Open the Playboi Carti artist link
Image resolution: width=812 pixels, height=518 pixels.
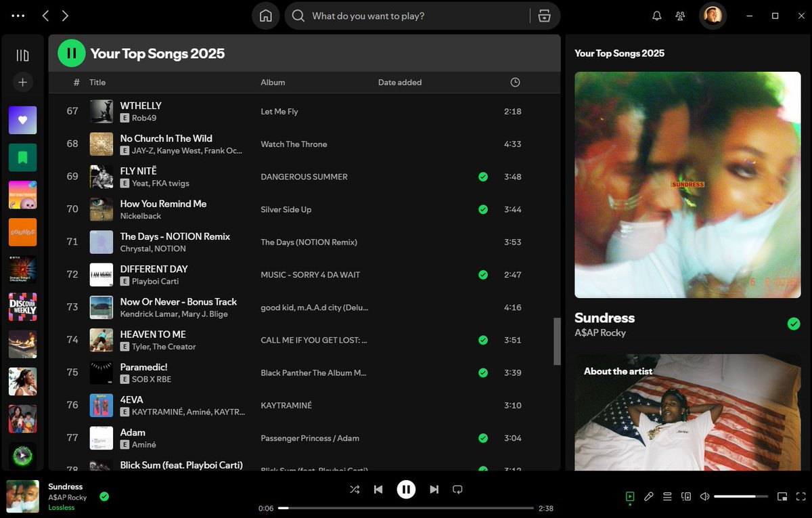tap(155, 281)
